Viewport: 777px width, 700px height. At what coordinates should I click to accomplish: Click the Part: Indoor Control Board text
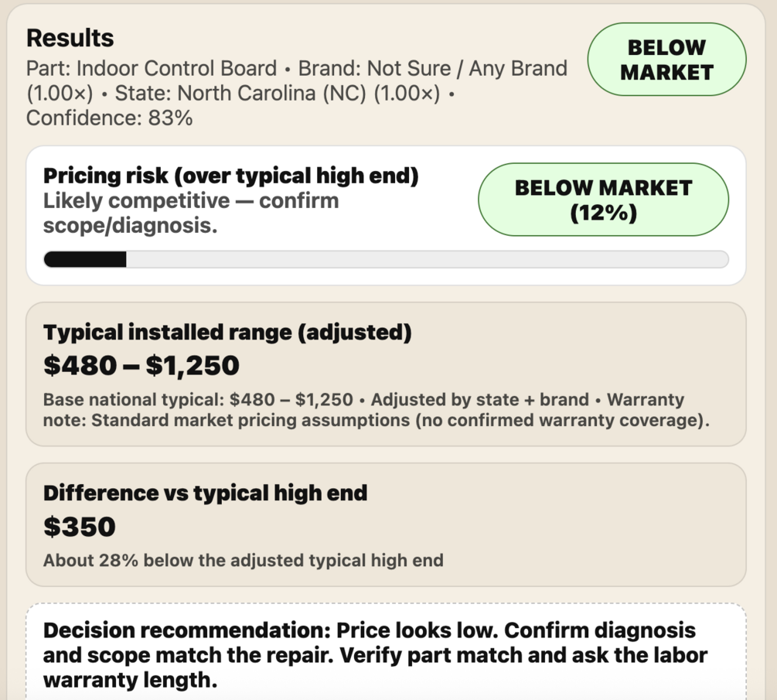[x=152, y=69]
